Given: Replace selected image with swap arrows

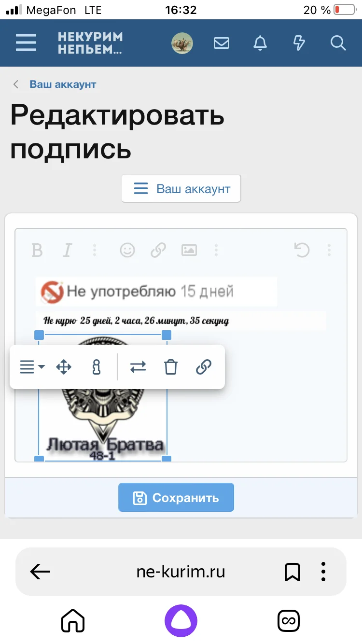Looking at the screenshot, I should (x=138, y=367).
